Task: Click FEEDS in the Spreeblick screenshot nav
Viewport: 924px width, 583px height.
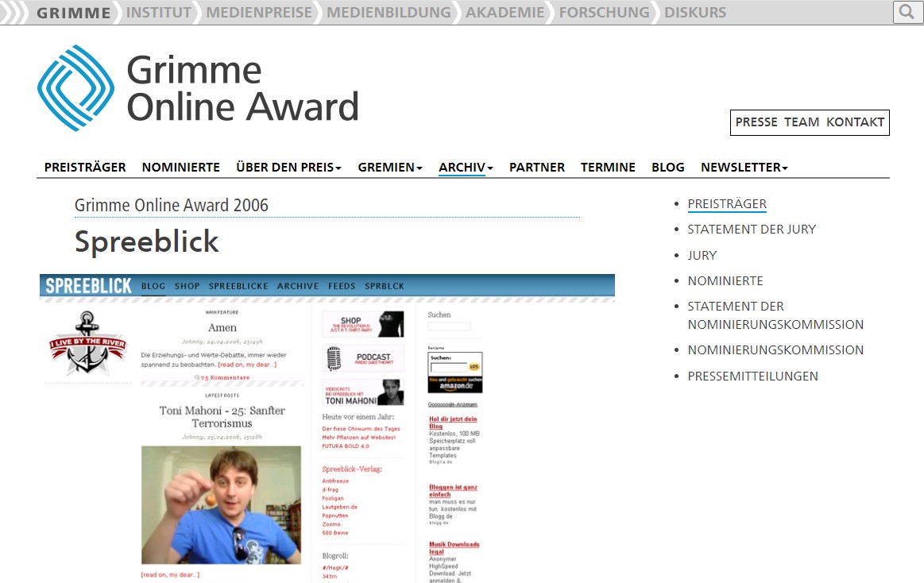Action: pos(342,286)
